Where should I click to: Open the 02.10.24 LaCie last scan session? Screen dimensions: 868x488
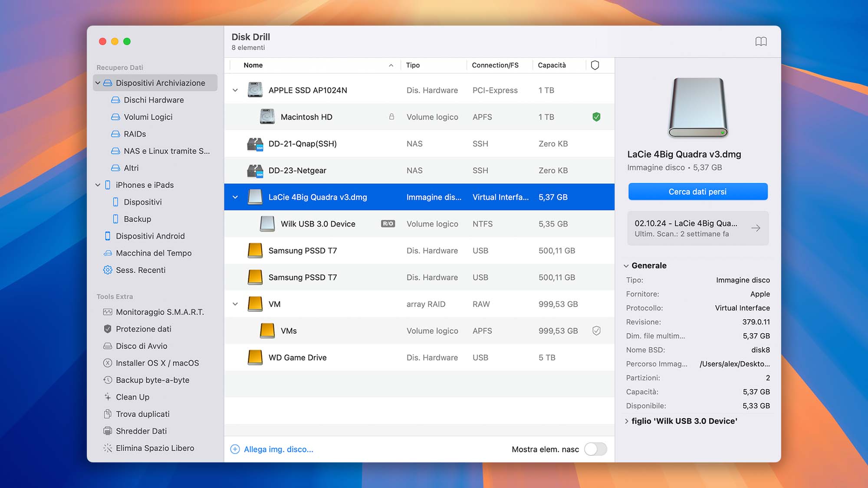click(x=698, y=228)
